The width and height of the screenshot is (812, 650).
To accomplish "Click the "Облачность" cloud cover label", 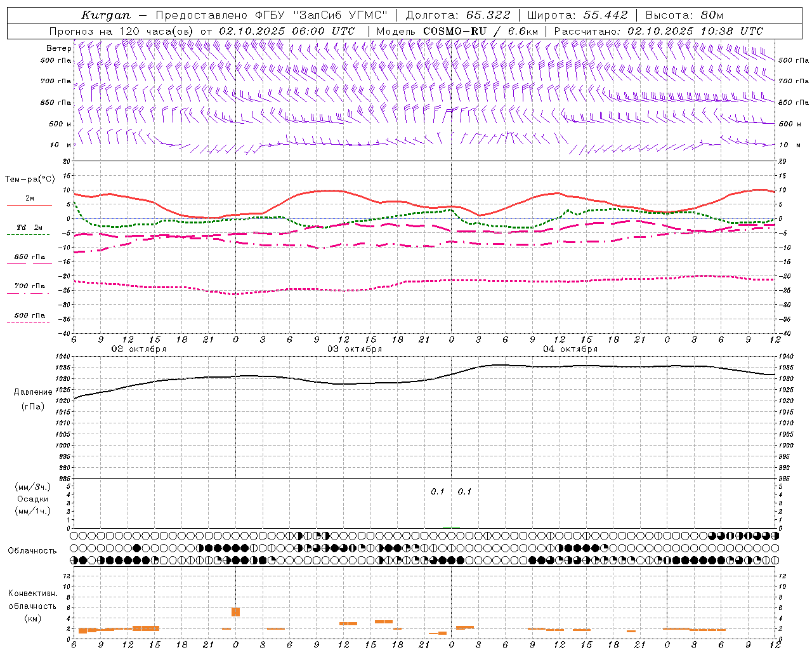I will (32, 550).
